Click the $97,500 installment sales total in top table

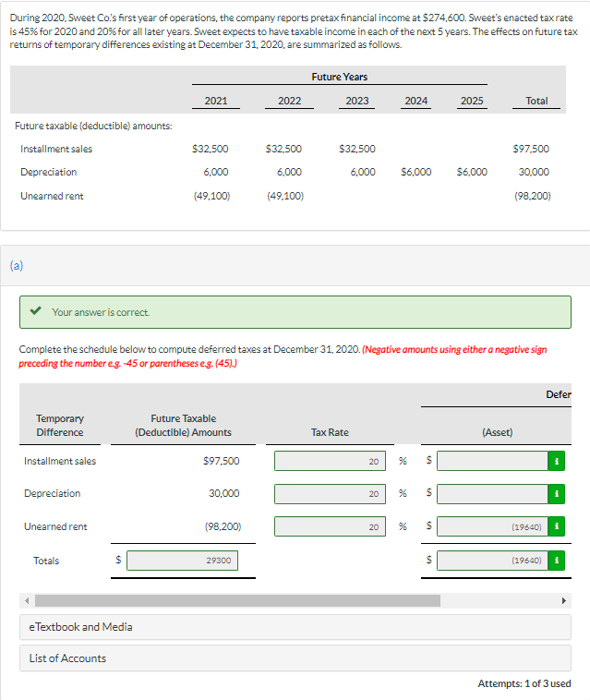click(531, 149)
